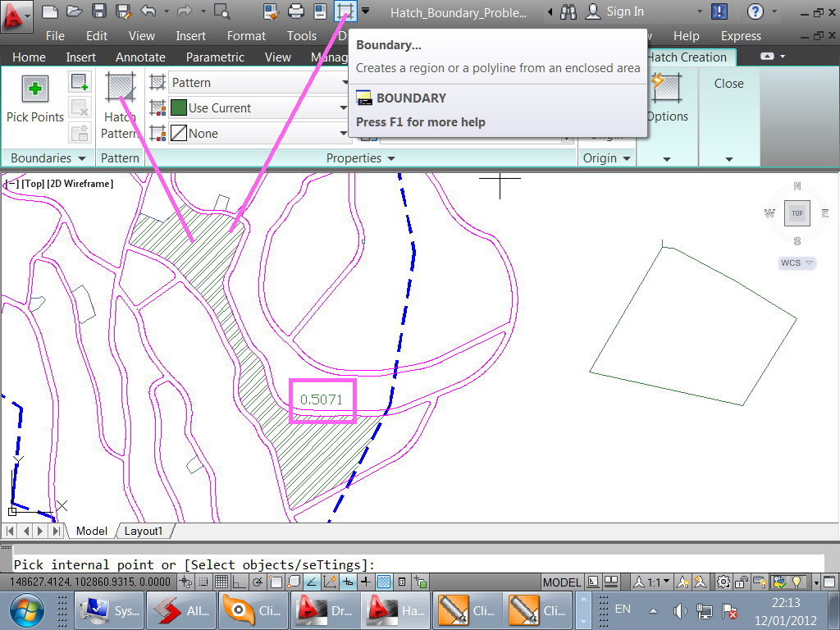Viewport: 840px width, 630px height.
Task: Toggle Object Snap in status bar
Action: [276, 582]
